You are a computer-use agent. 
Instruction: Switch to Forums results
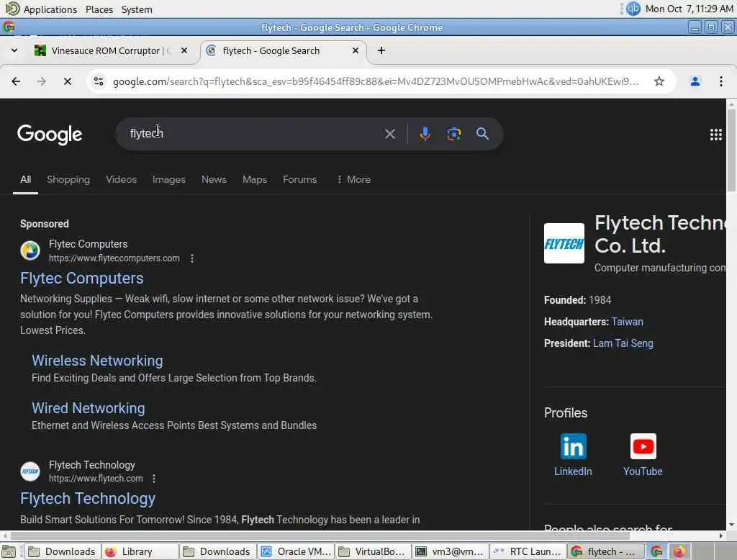pos(300,180)
